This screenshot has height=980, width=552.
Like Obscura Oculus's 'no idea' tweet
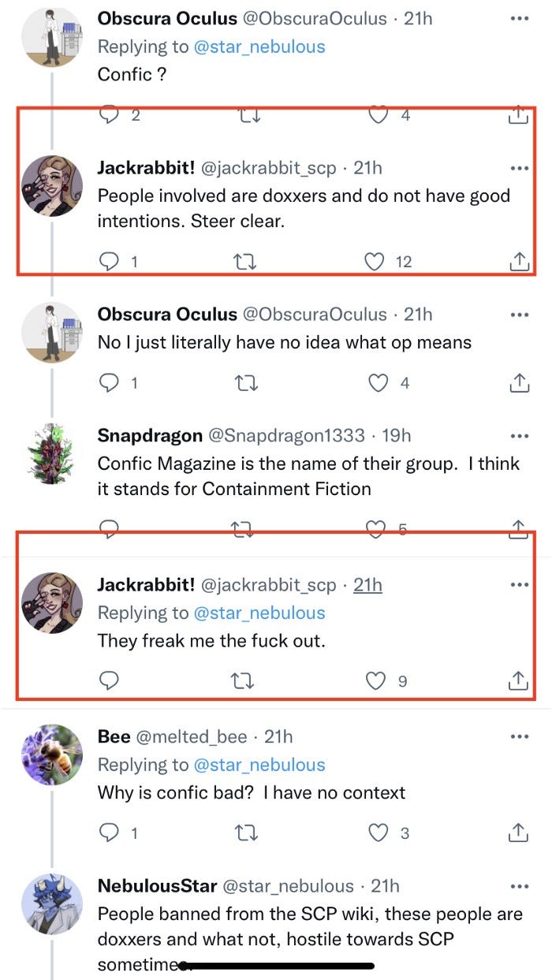379,383
